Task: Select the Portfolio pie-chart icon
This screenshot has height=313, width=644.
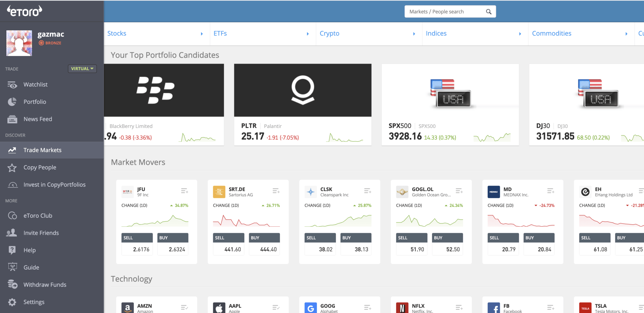Action: click(x=12, y=101)
